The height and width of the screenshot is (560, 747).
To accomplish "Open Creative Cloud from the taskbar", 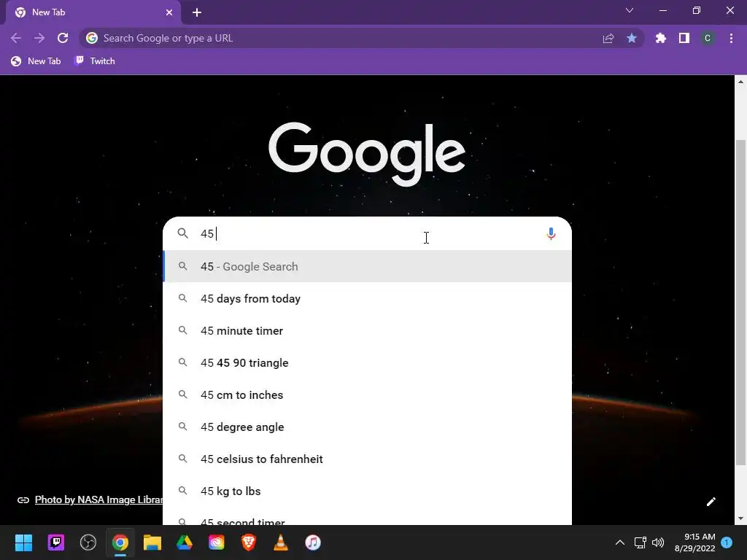I will (x=216, y=542).
